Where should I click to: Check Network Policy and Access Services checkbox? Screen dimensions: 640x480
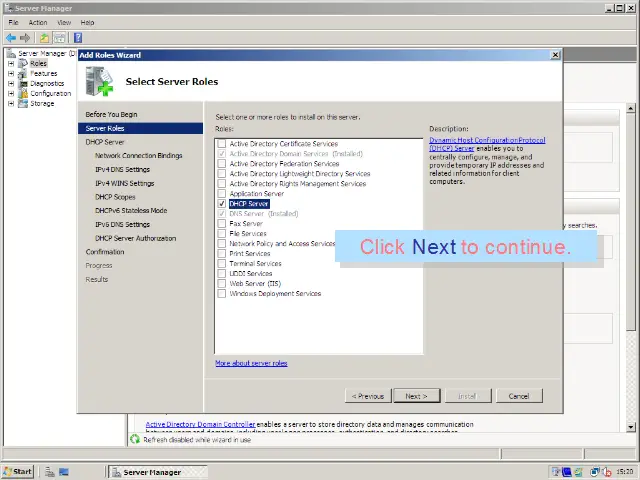(x=222, y=243)
